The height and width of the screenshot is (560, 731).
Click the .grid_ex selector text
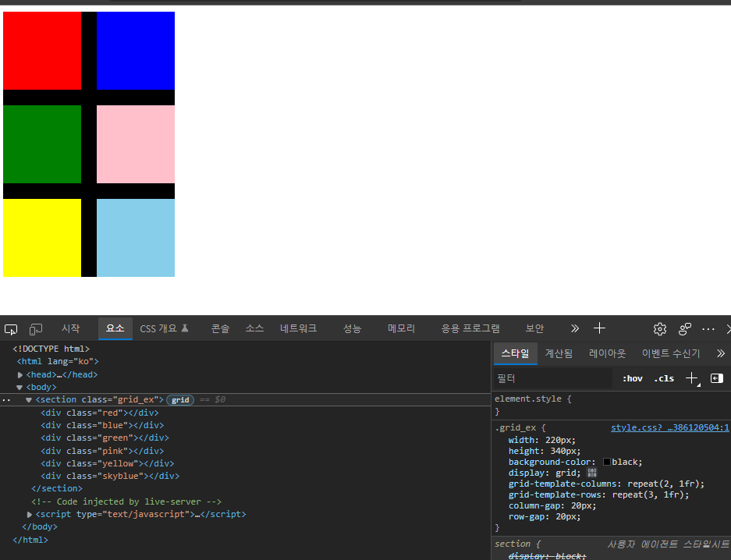coord(515,427)
